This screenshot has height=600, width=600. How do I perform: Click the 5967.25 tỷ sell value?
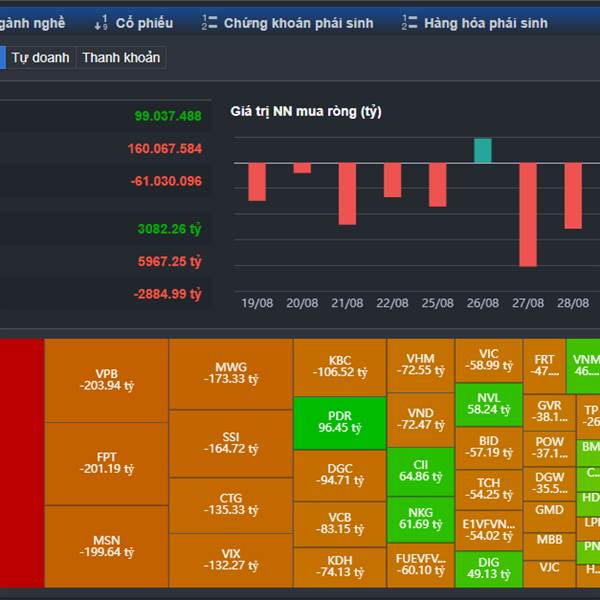[169, 261]
